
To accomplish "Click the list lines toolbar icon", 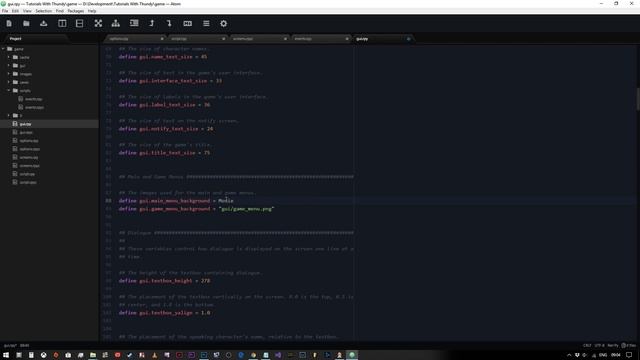I will pos(206,24).
